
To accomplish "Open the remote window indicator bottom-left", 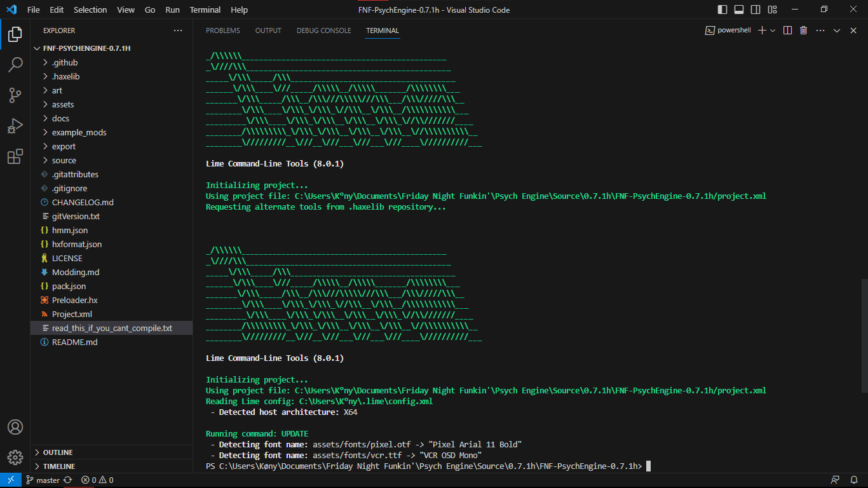I will point(10,480).
